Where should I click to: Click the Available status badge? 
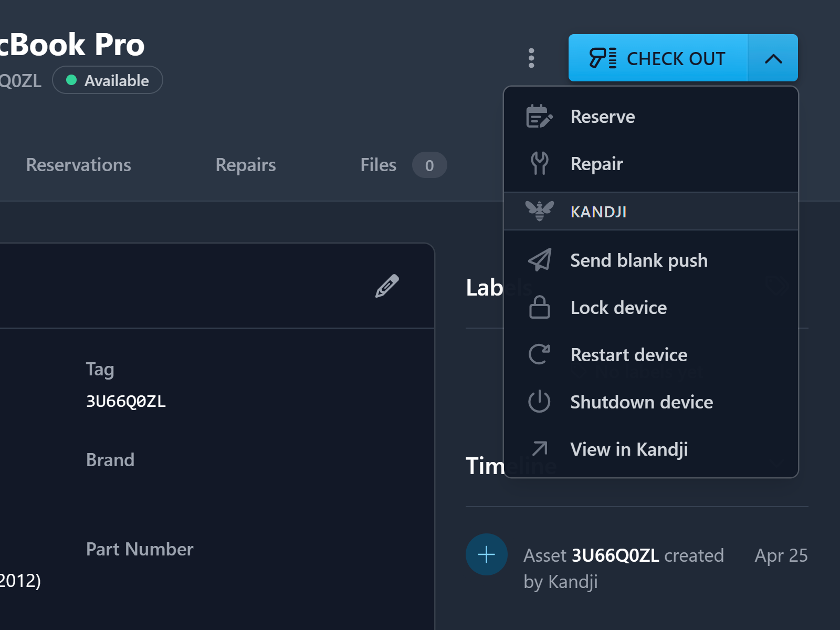tap(108, 80)
